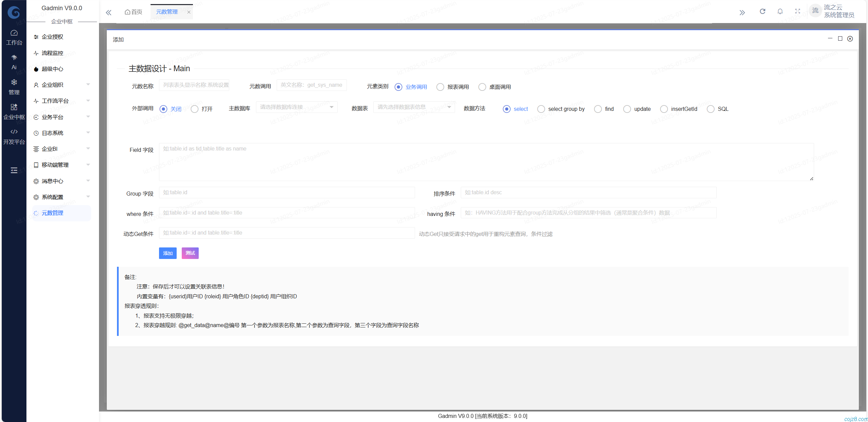Open the 主数据库 connection dropdown
The width and height of the screenshot is (868, 422).
[x=297, y=107]
